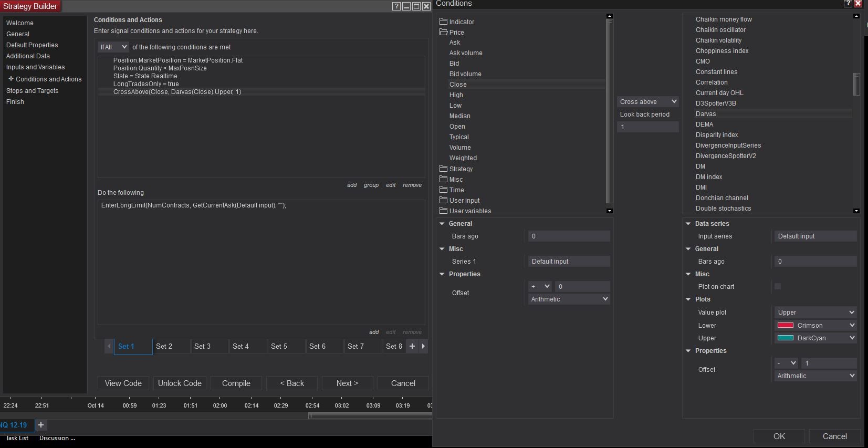This screenshot has width=868, height=448.
Task: Switch to the Set 8 tab
Action: 394,346
